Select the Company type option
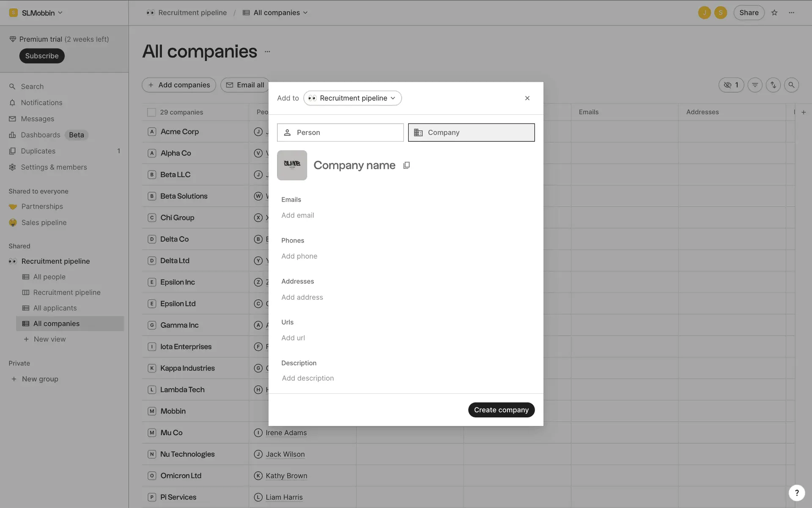812x508 pixels. pyautogui.click(x=471, y=133)
